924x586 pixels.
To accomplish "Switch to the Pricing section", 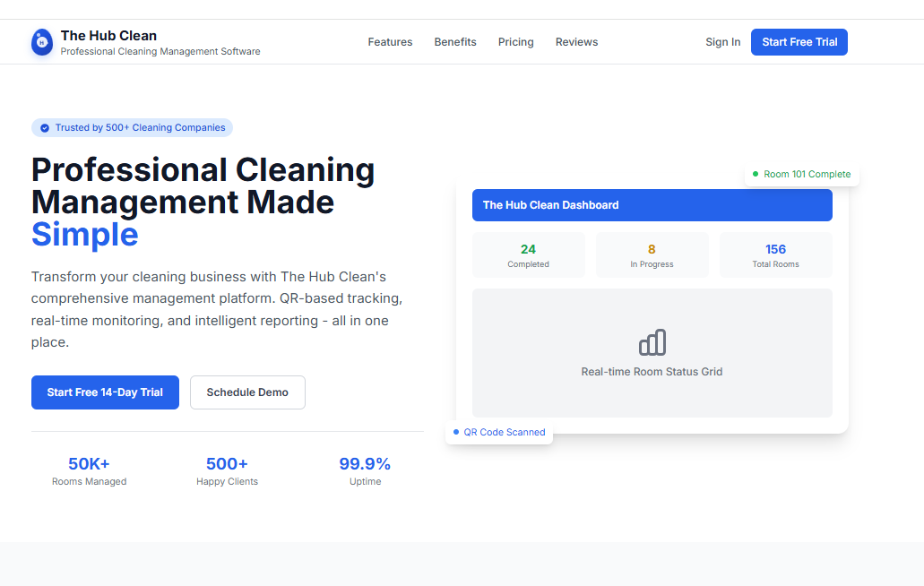I will coord(515,41).
